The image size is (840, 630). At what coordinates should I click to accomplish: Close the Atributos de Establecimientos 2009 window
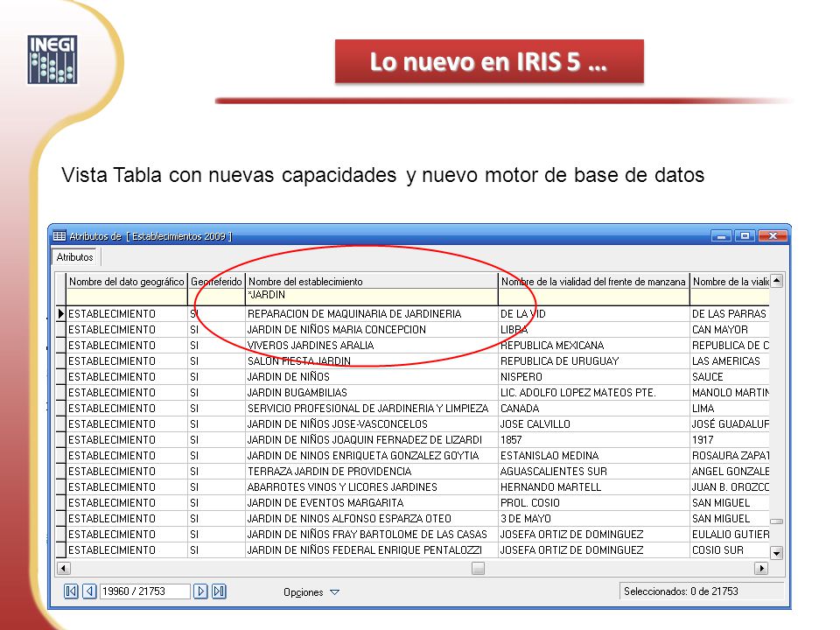pos(772,235)
